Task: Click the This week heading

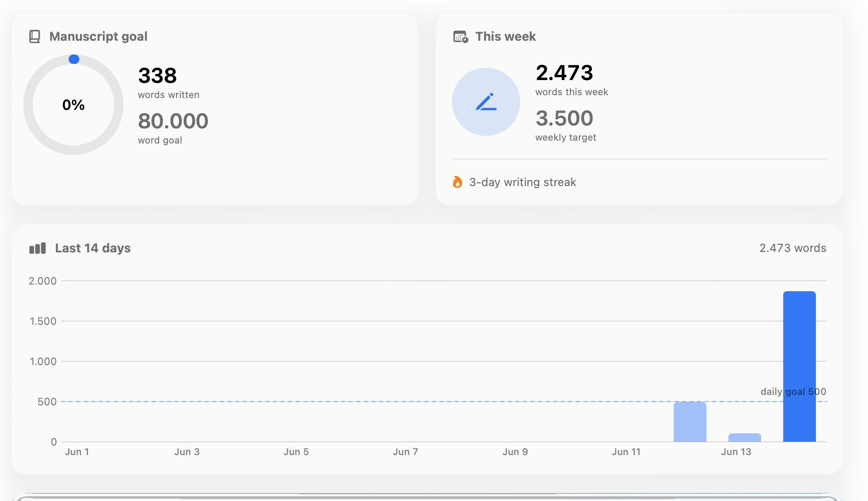Action: coord(505,36)
